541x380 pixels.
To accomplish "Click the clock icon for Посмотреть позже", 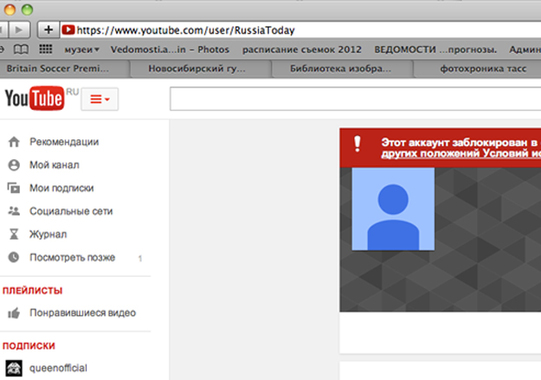I will pyautogui.click(x=14, y=257).
